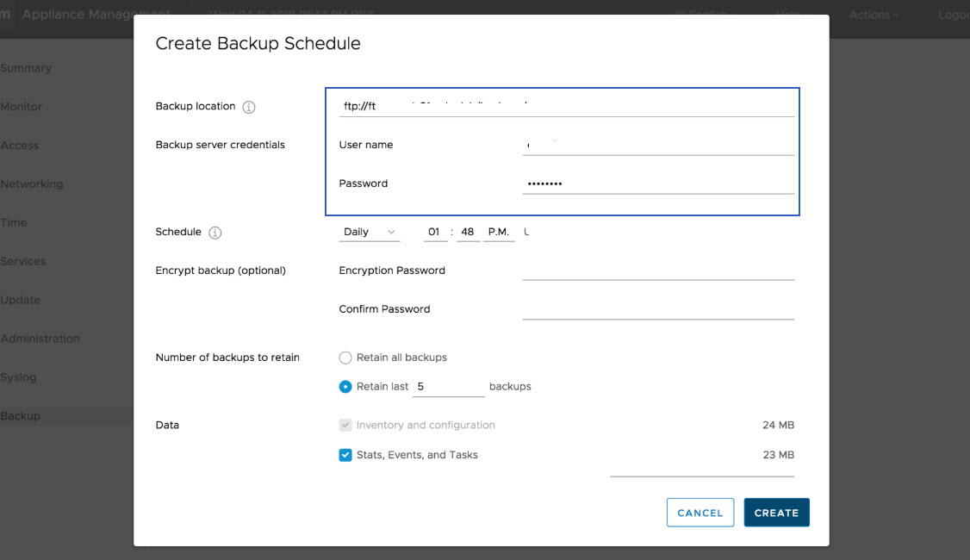This screenshot has width=970, height=560.
Task: Click the Schedule info icon
Action: (215, 233)
